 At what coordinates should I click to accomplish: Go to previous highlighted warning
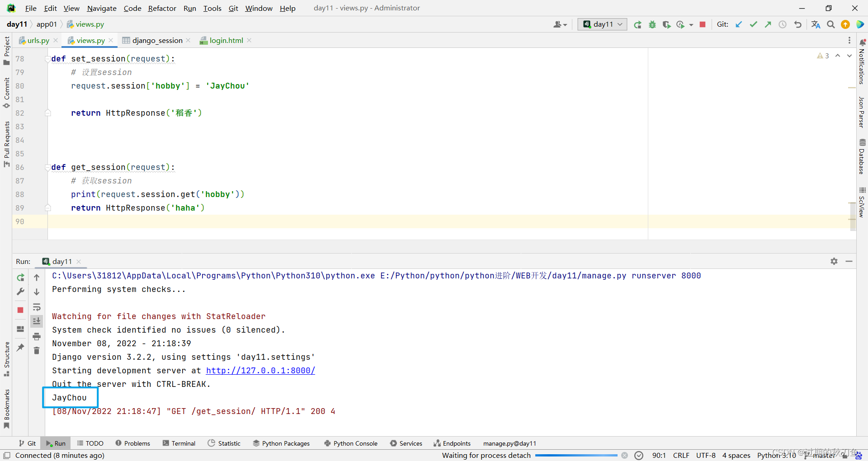[838, 56]
